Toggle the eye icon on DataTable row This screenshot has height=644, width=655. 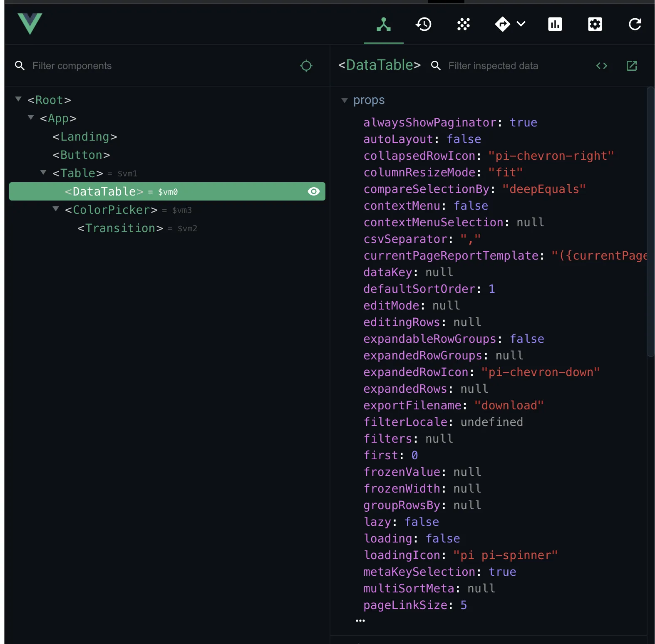[x=313, y=191]
